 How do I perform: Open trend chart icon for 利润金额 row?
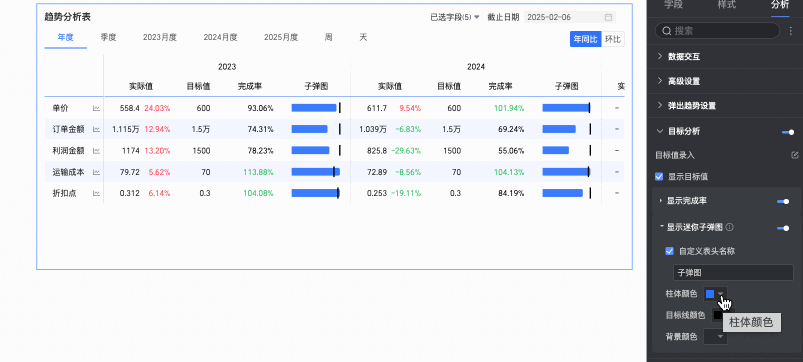click(96, 151)
